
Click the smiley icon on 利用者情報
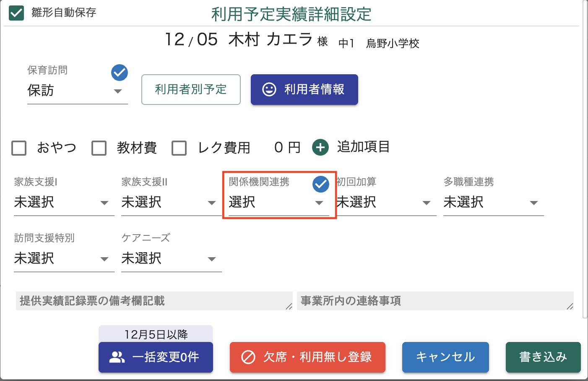click(269, 89)
